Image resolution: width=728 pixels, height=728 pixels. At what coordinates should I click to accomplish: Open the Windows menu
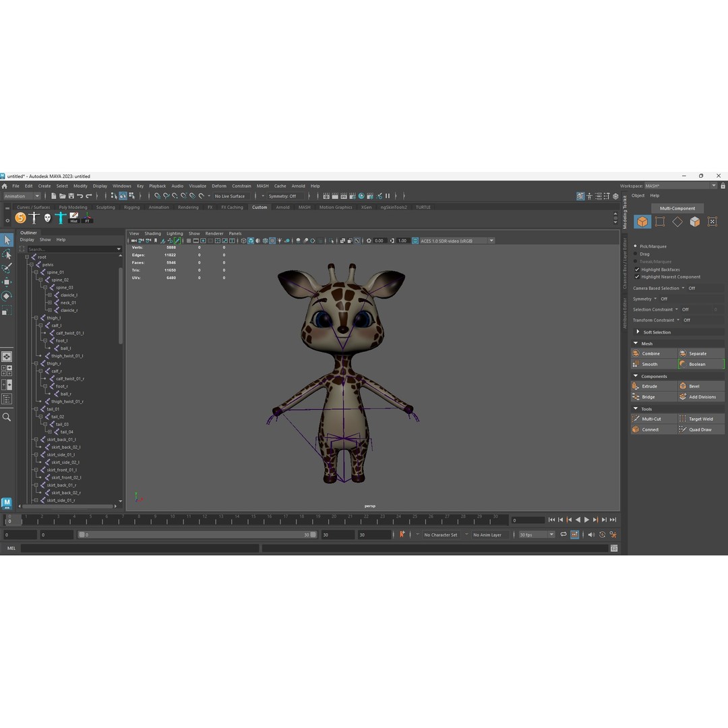(x=122, y=185)
